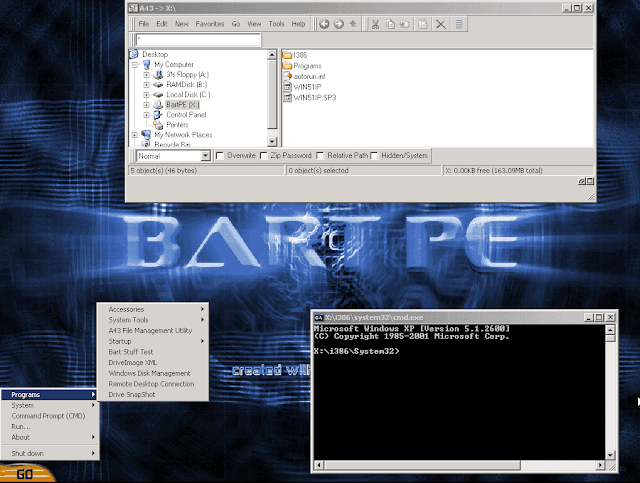Click the folder-arrow icon beside Copy
This screenshot has height=483, width=640.
pos(405,24)
